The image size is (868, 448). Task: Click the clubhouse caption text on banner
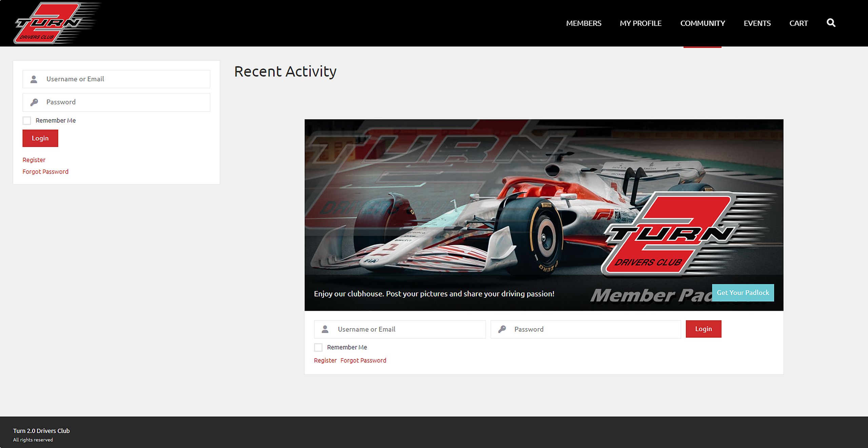(434, 294)
